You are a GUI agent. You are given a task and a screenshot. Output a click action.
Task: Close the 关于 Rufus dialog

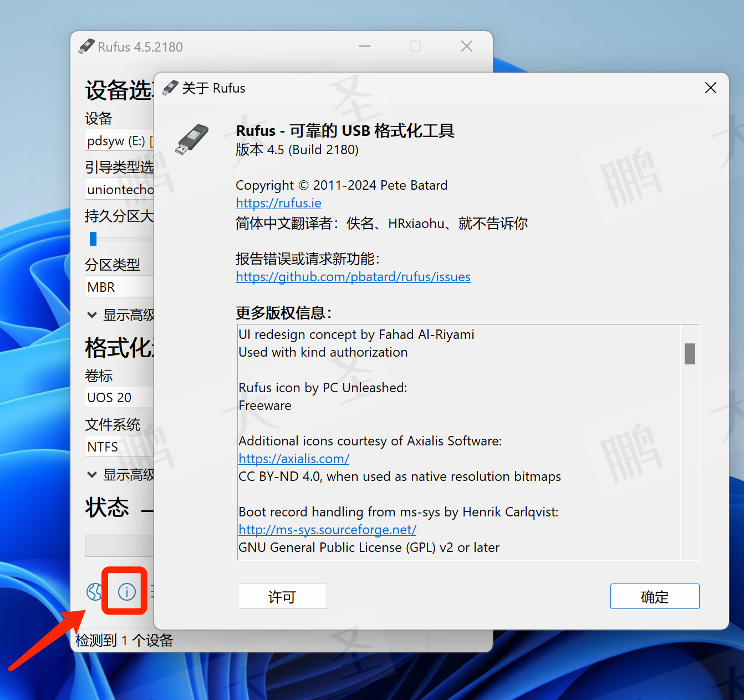711,88
